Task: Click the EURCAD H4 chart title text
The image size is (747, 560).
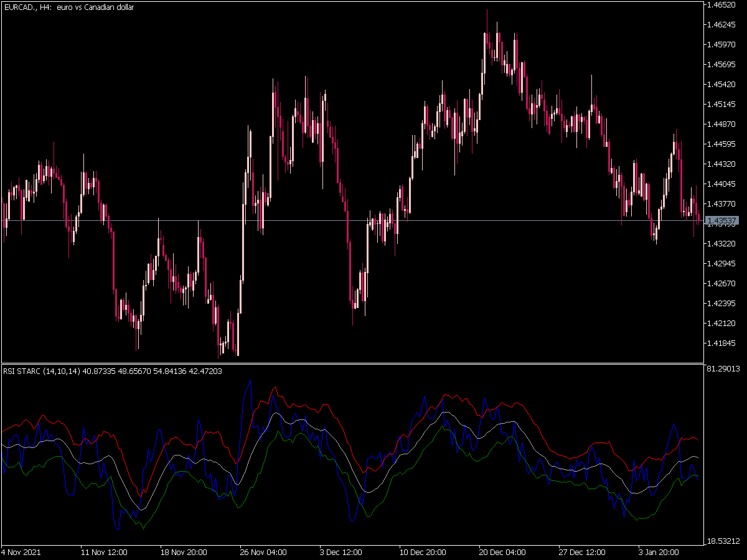Action: click(68, 7)
